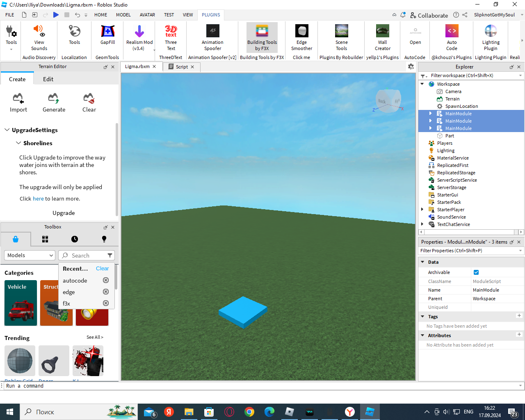
Task: Click the Stop playtest icon
Action: click(x=67, y=15)
